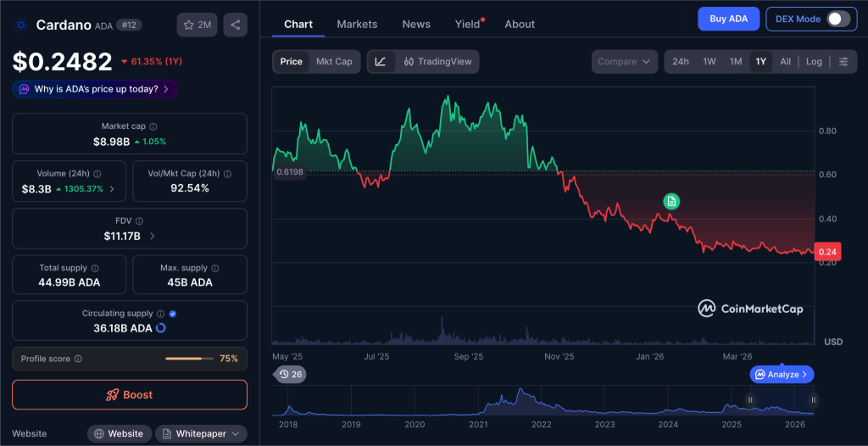Select the Mkt Cap chart toggle

click(x=334, y=61)
